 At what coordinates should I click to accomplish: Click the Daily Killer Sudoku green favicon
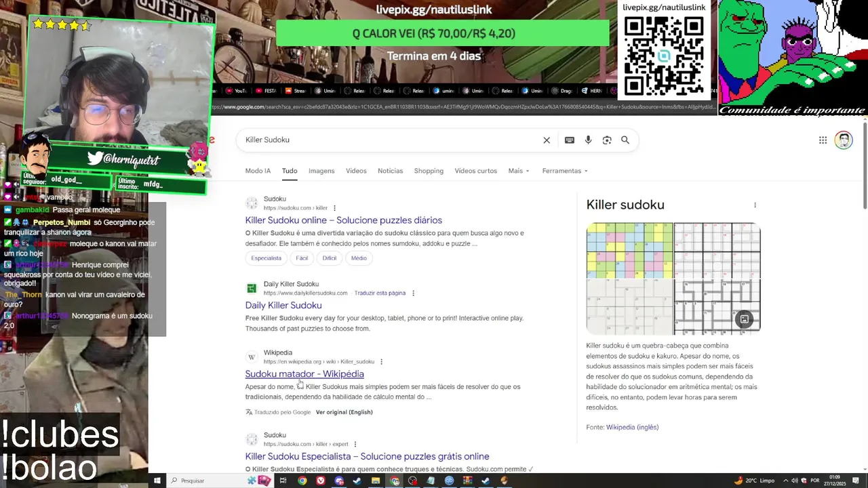pos(252,288)
